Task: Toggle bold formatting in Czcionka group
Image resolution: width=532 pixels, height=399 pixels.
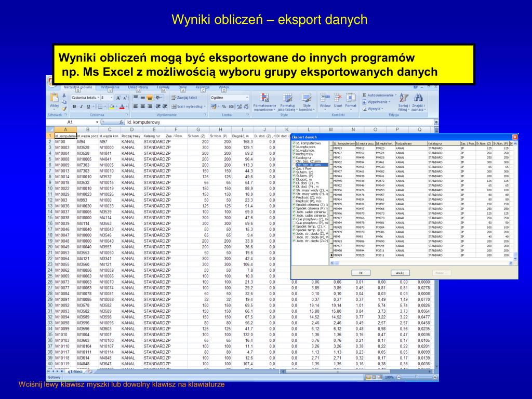Action: tap(74, 107)
